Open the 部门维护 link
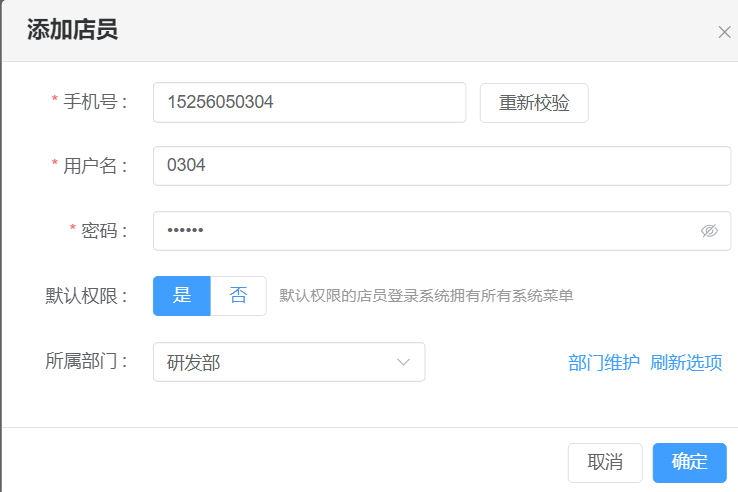 (604, 363)
